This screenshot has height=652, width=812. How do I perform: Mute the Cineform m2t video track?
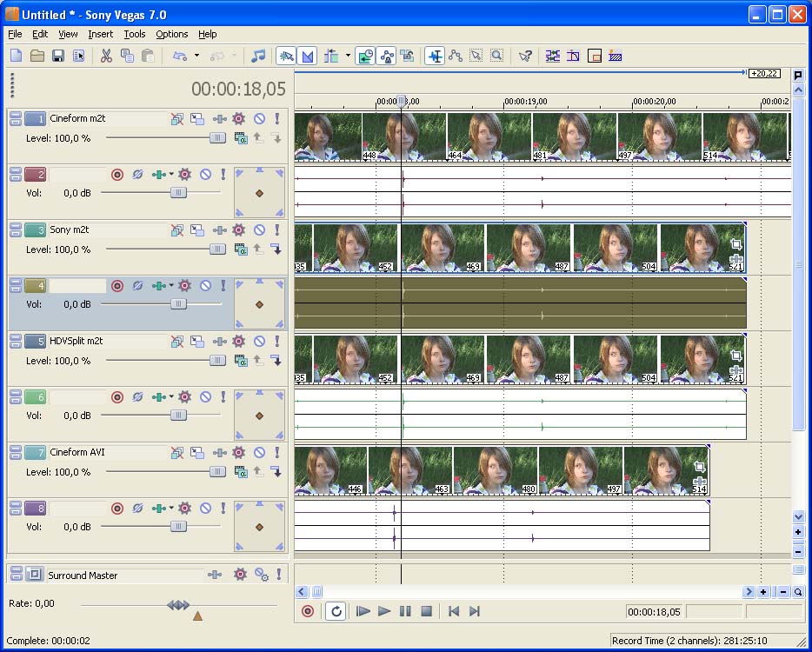tap(259, 119)
